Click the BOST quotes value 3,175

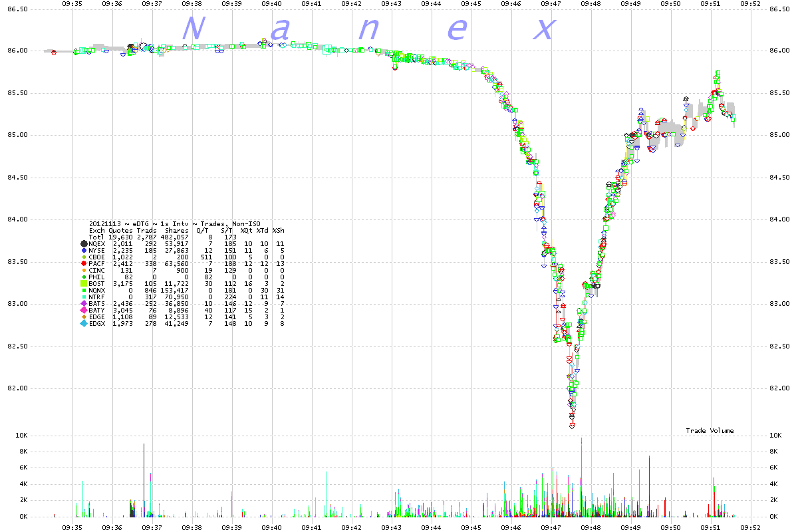pos(122,283)
